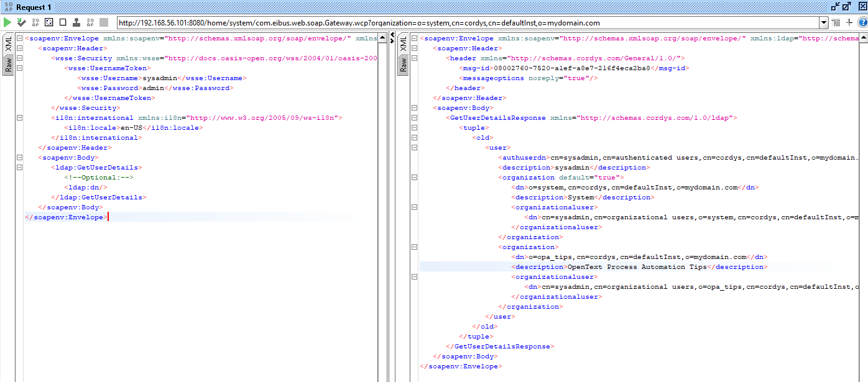Switch the request panel to Raw view
This screenshot has height=382, width=868.
click(7, 65)
